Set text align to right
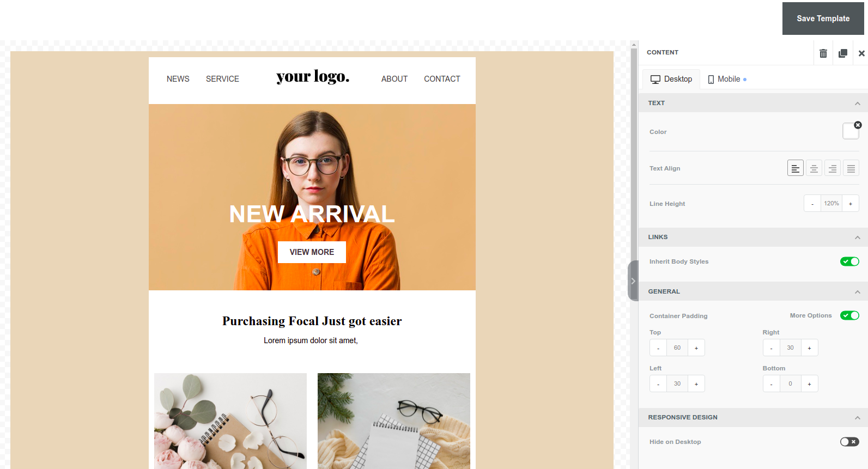The image size is (868, 469). [833, 168]
